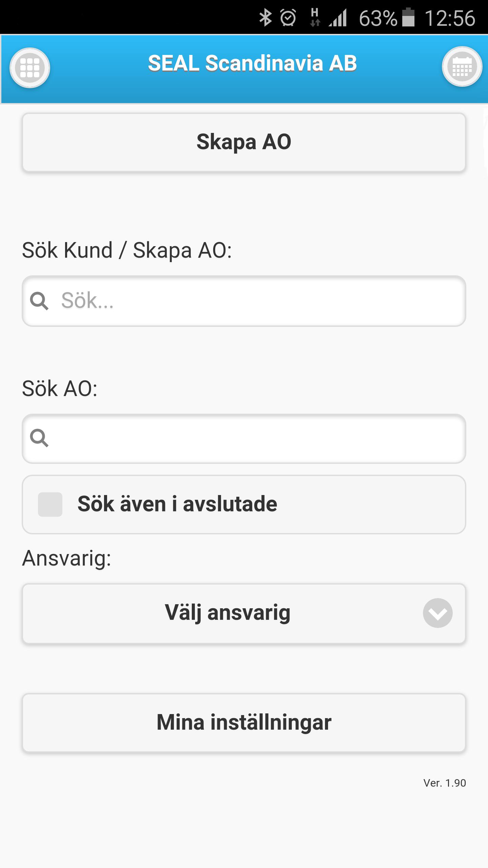Screen dimensions: 488x868
Task: Tap the magnifier icon in Sök AO field
Action: pyautogui.click(x=39, y=438)
